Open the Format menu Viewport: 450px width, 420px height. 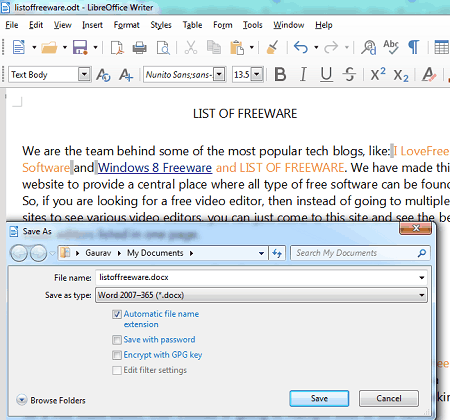126,25
